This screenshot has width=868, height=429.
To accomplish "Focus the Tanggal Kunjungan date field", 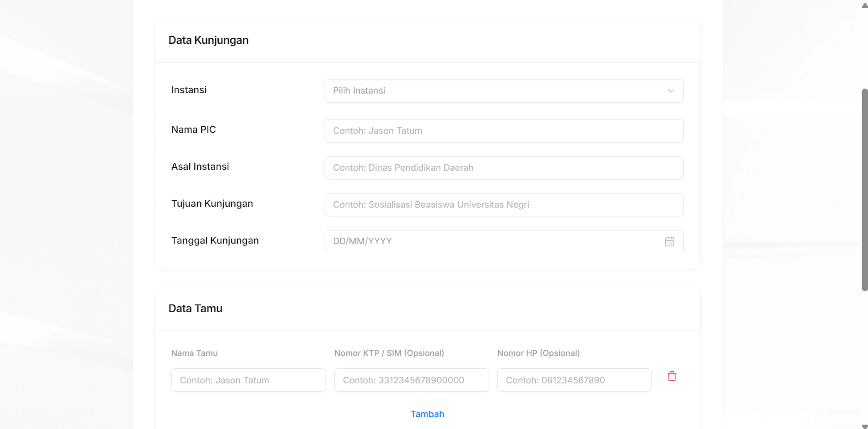I will 504,241.
